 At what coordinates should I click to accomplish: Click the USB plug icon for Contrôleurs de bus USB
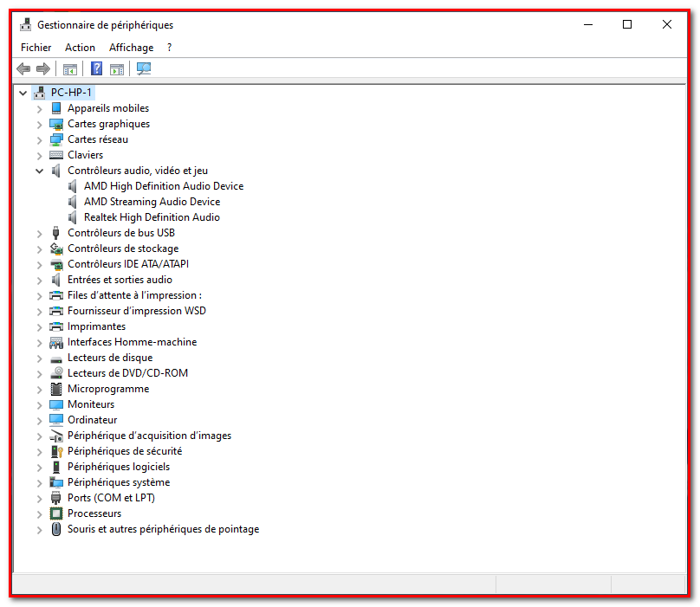(55, 233)
